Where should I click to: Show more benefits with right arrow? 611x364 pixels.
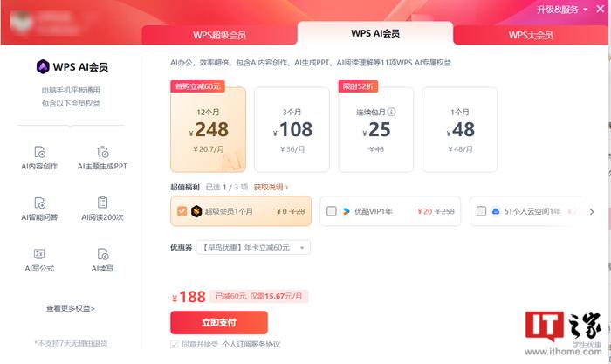(x=592, y=211)
